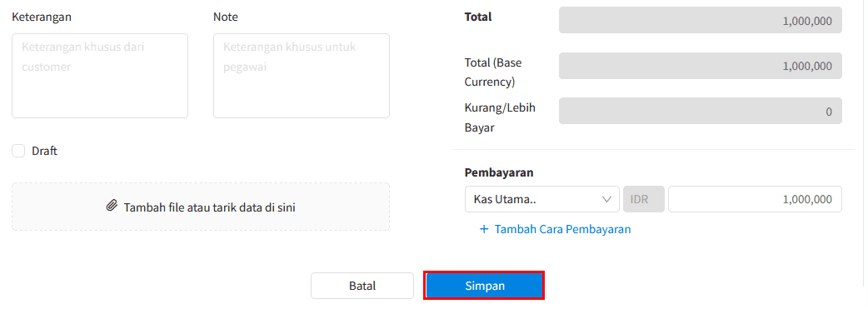Screen dimensions: 868x309
Task: Click the Simpan button
Action: 484,286
